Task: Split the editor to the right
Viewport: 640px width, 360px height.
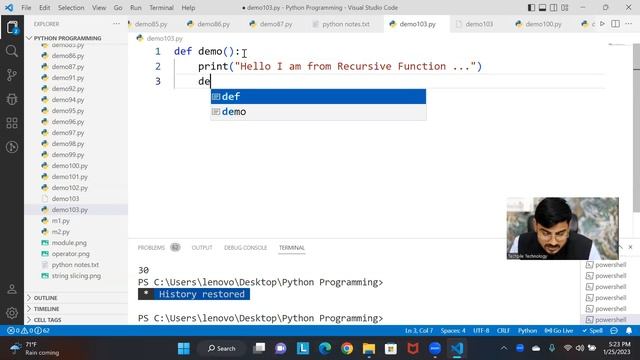Action: (616, 24)
